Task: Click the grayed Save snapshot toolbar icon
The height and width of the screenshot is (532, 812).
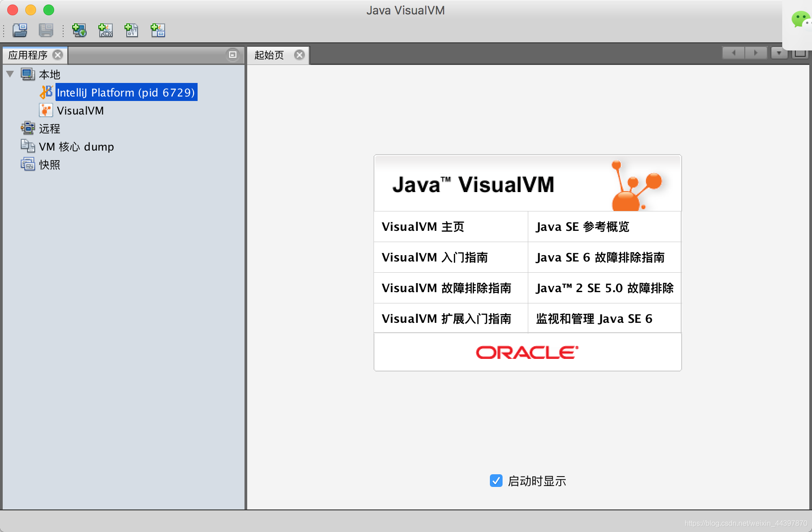Action: [46, 30]
